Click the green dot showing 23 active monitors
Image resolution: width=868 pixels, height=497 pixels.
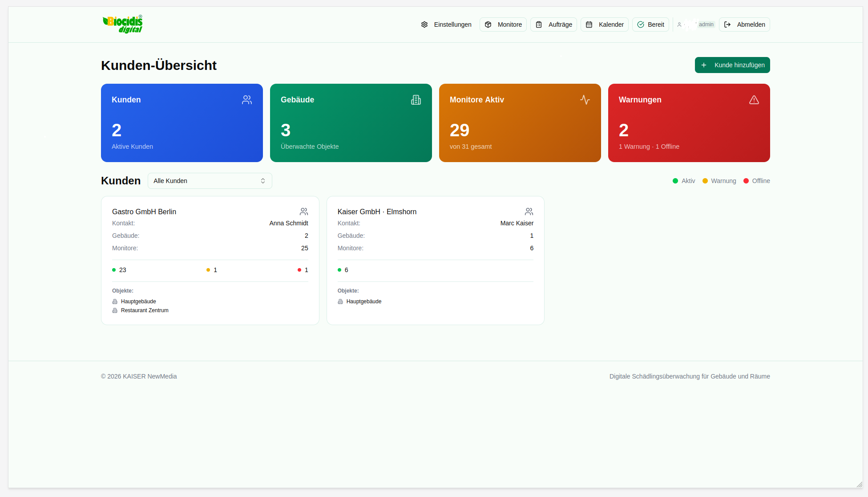point(114,270)
